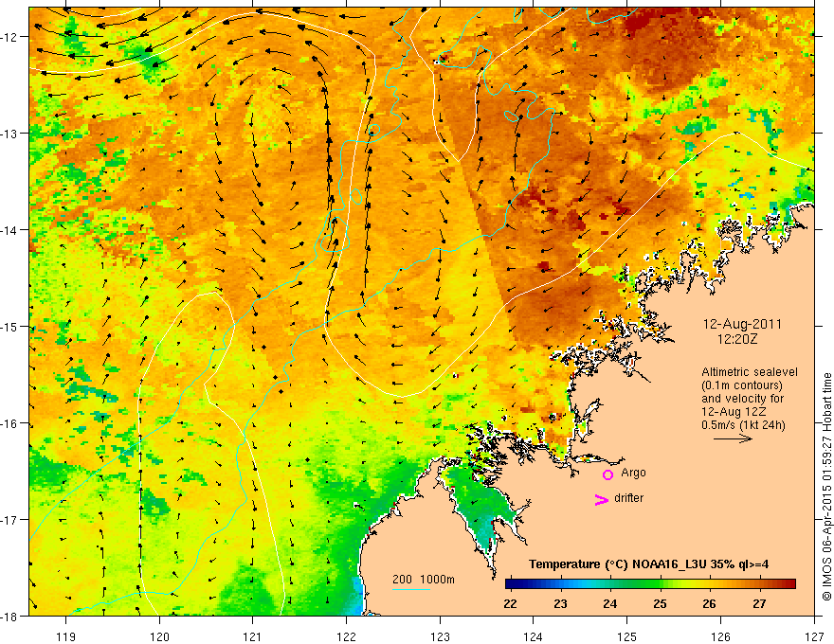834x644 pixels.
Task: Click the 'Temperature (°C) NOAA16_L3U 35% ql>=4' title
Action: click(x=648, y=564)
